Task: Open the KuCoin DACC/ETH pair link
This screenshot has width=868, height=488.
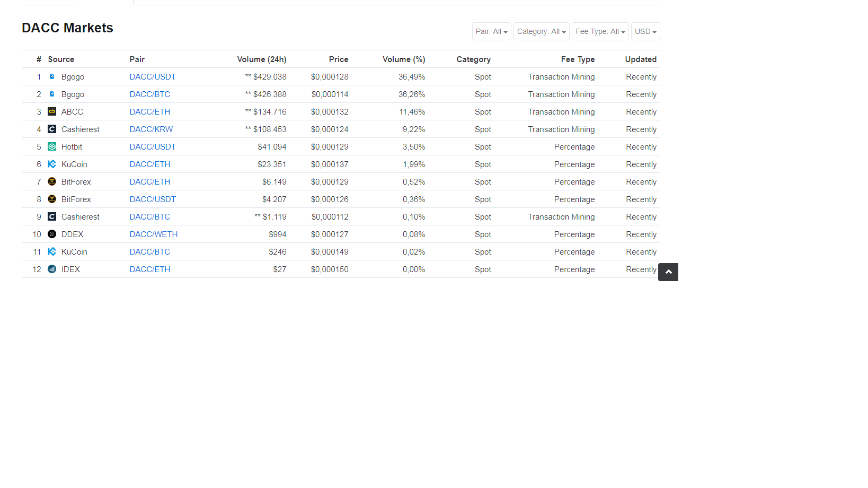Action: (x=150, y=164)
